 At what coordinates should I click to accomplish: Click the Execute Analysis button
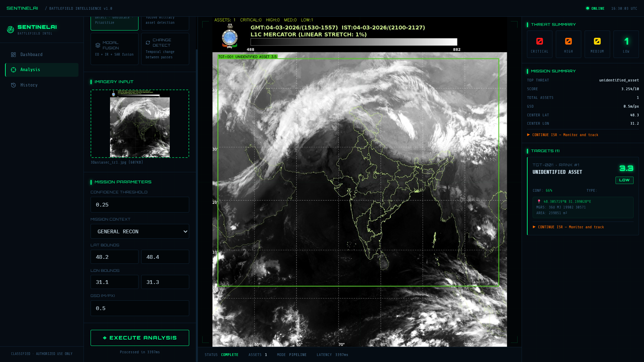coord(140,338)
